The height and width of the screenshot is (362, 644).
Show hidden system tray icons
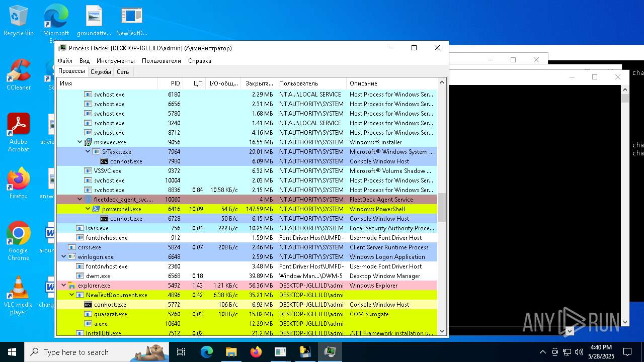(x=542, y=352)
